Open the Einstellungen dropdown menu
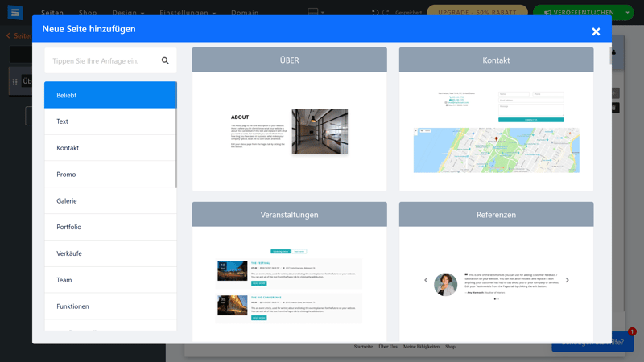Screen dimensions: 644x362 click(188, 13)
